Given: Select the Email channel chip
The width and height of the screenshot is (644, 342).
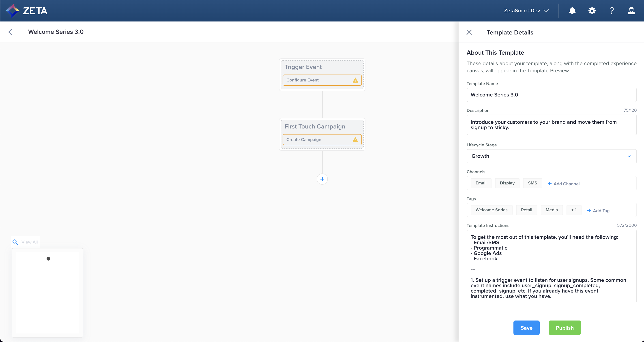Looking at the screenshot, I should point(481,183).
